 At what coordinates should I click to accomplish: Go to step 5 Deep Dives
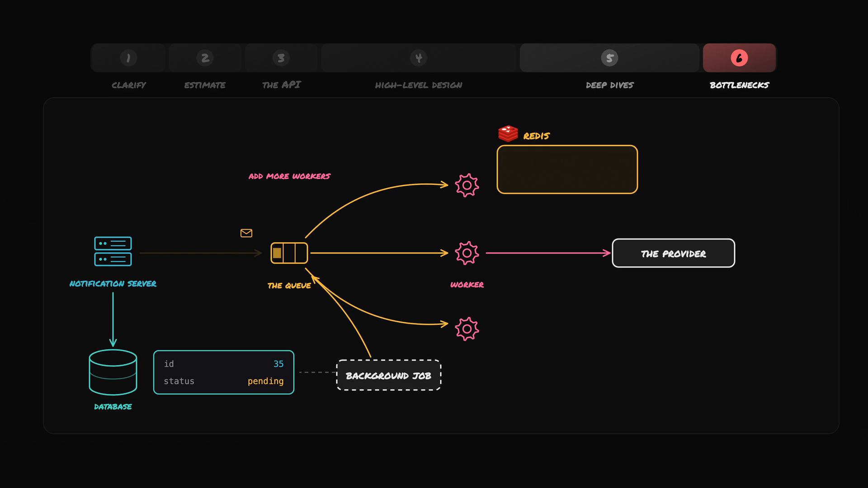click(x=609, y=58)
